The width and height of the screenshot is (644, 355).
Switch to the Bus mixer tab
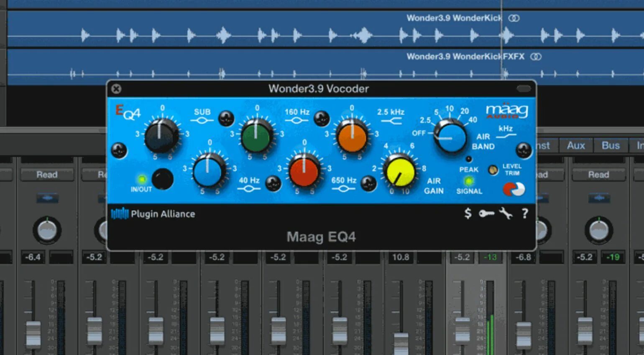611,145
